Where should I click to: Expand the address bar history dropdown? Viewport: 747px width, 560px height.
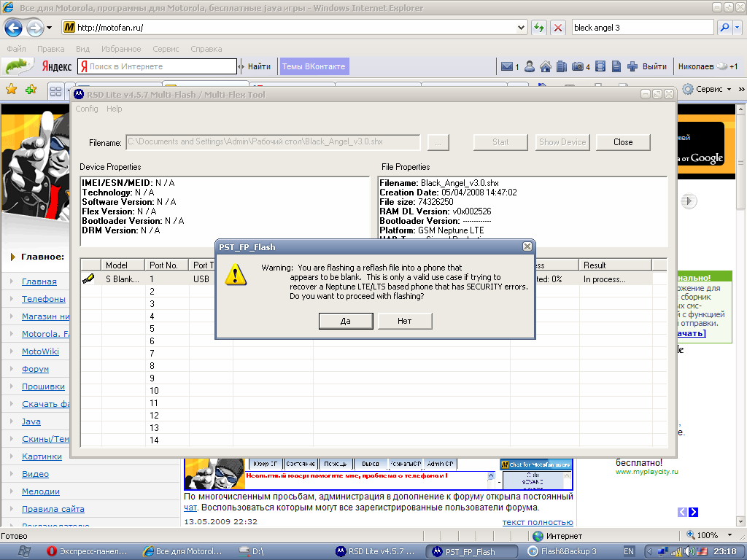pos(521,28)
